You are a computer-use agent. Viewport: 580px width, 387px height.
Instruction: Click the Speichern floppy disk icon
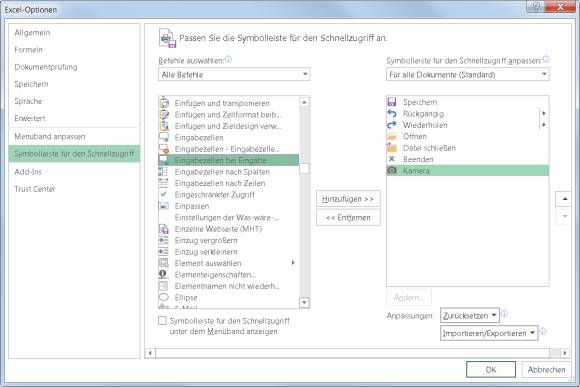tap(392, 102)
